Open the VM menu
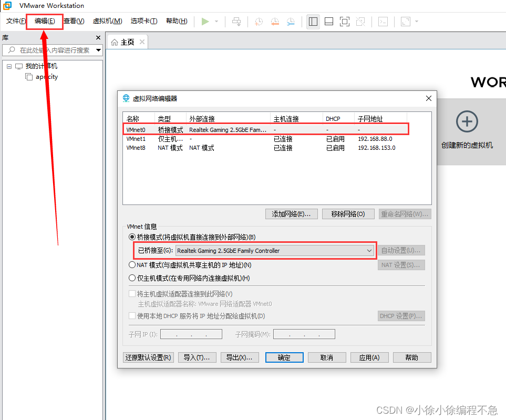The image size is (506, 420). [x=108, y=21]
